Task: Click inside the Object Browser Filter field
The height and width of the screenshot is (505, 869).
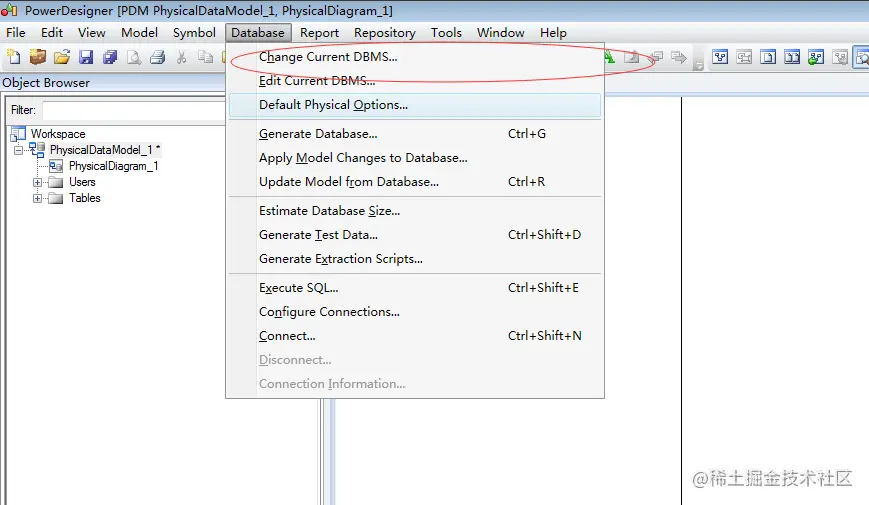Action: point(134,110)
